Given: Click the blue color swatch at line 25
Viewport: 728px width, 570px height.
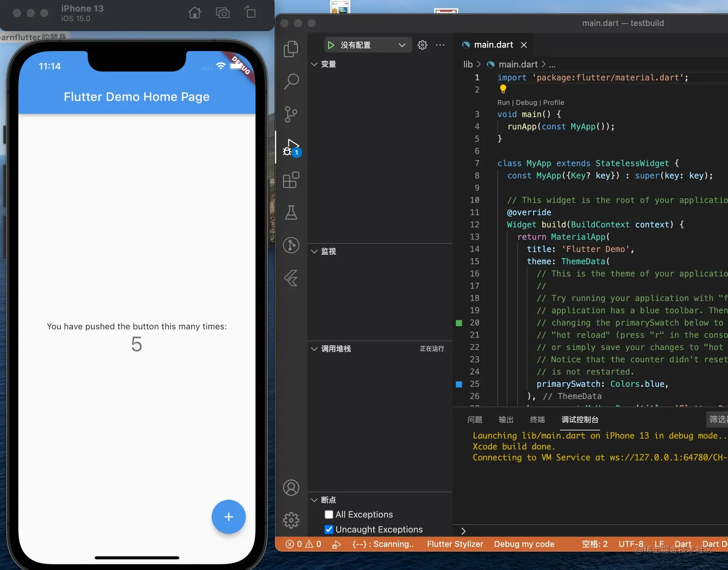Looking at the screenshot, I should point(459,384).
